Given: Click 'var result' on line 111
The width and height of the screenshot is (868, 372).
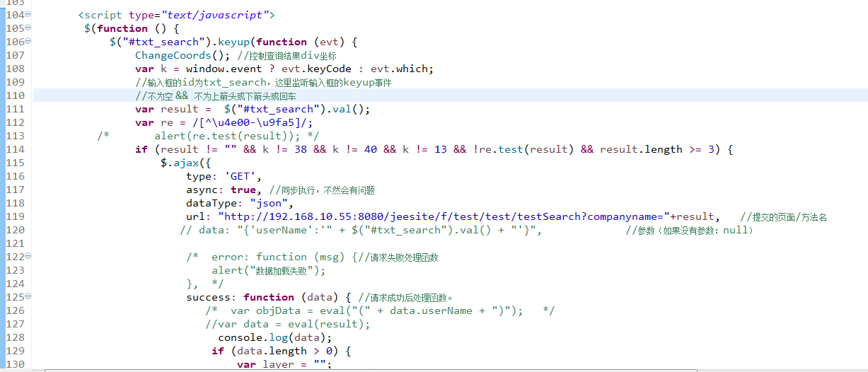Looking at the screenshot, I should pos(167,109).
